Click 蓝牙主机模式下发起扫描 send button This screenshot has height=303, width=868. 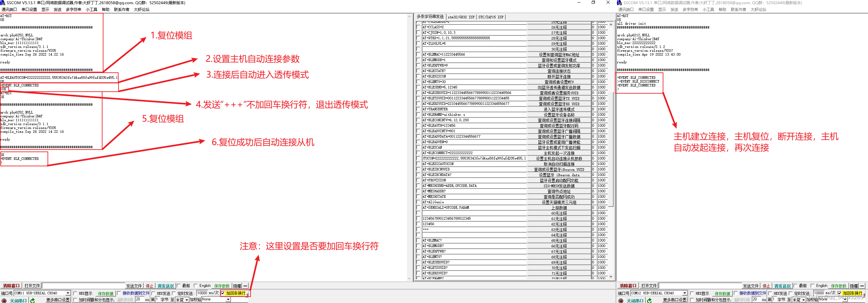click(x=559, y=148)
